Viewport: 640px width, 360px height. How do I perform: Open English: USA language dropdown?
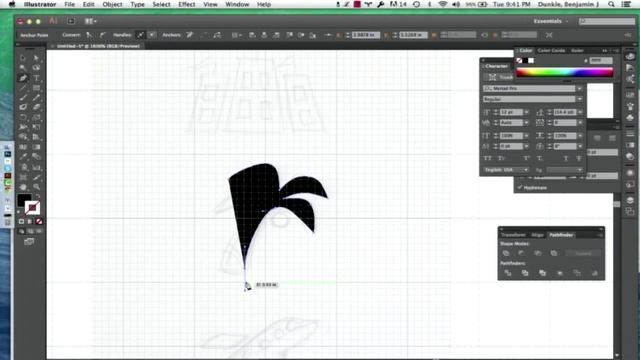[506, 170]
